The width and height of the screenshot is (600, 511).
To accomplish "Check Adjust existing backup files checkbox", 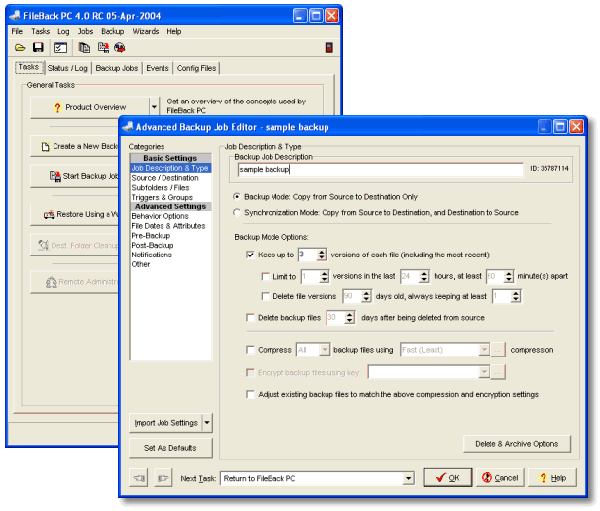I will pyautogui.click(x=250, y=395).
